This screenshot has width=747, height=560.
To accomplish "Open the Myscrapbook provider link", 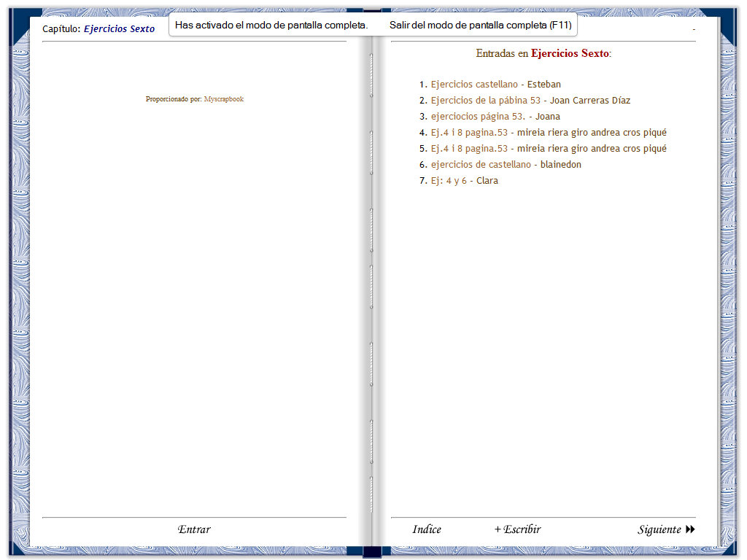I will tap(223, 99).
